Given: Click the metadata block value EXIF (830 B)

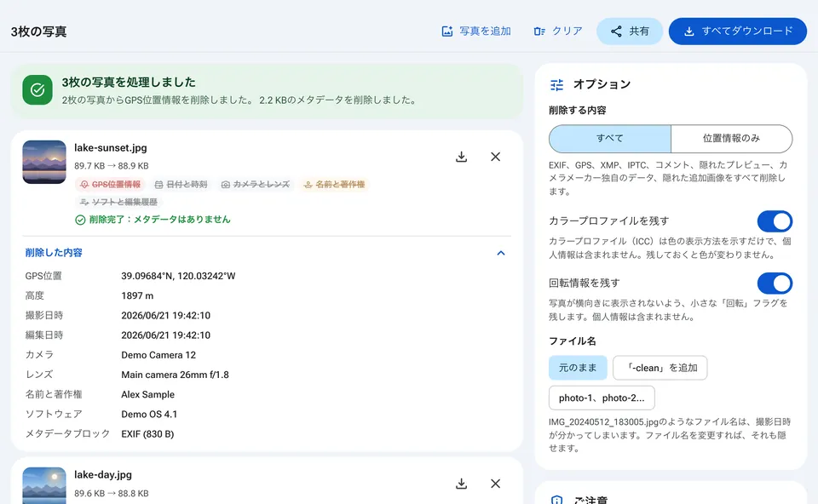Looking at the screenshot, I should click(147, 433).
